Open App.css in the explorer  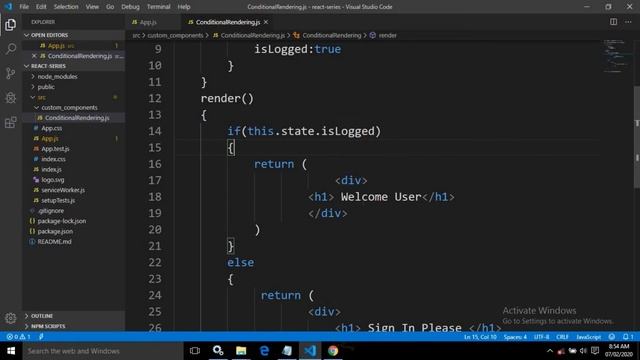[x=51, y=128]
